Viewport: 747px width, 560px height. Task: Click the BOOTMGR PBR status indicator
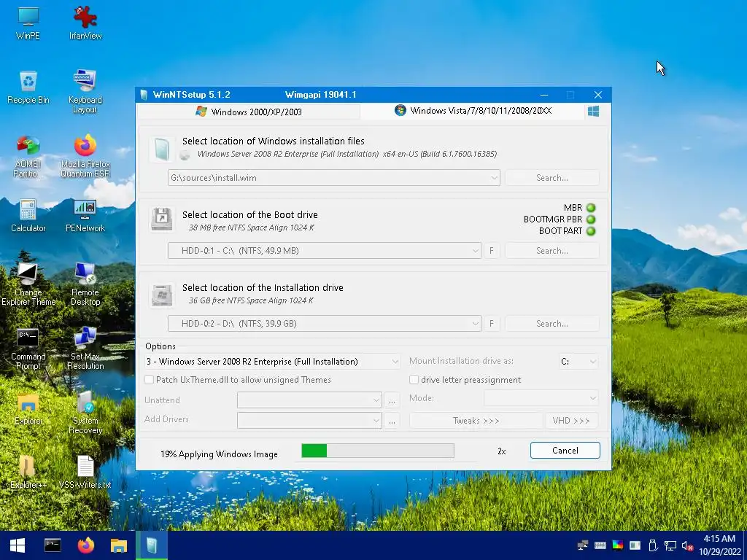[x=591, y=219]
